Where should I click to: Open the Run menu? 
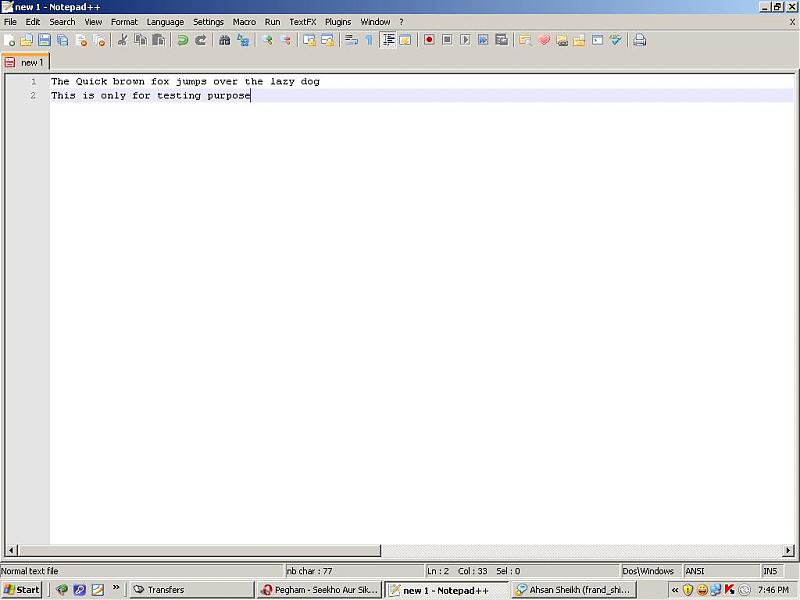tap(272, 22)
